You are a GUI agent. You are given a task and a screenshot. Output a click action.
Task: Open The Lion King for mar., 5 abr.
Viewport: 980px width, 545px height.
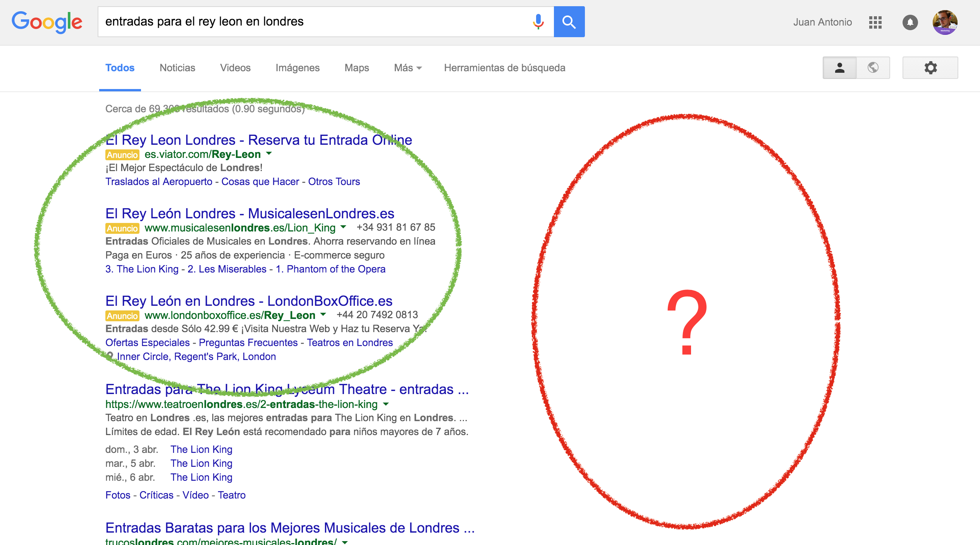(x=201, y=463)
